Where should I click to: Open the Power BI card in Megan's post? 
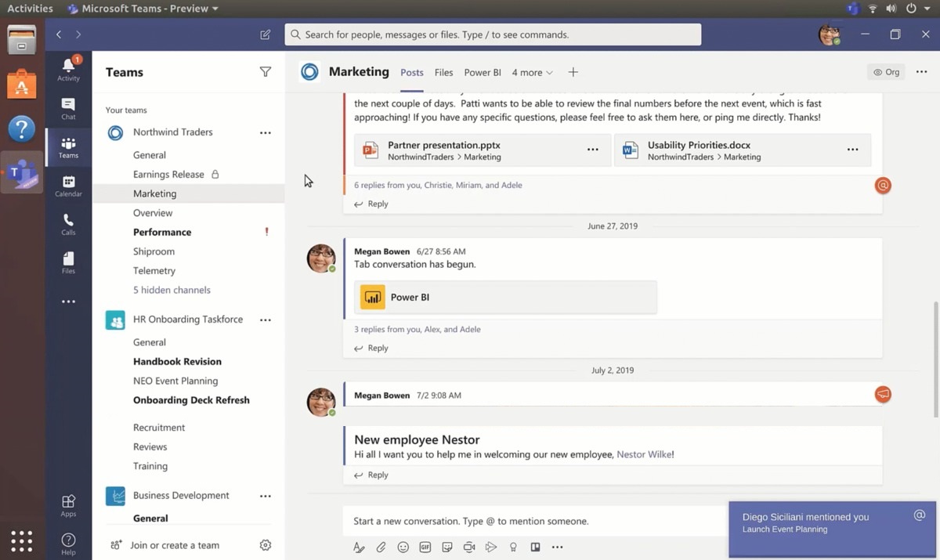click(505, 298)
